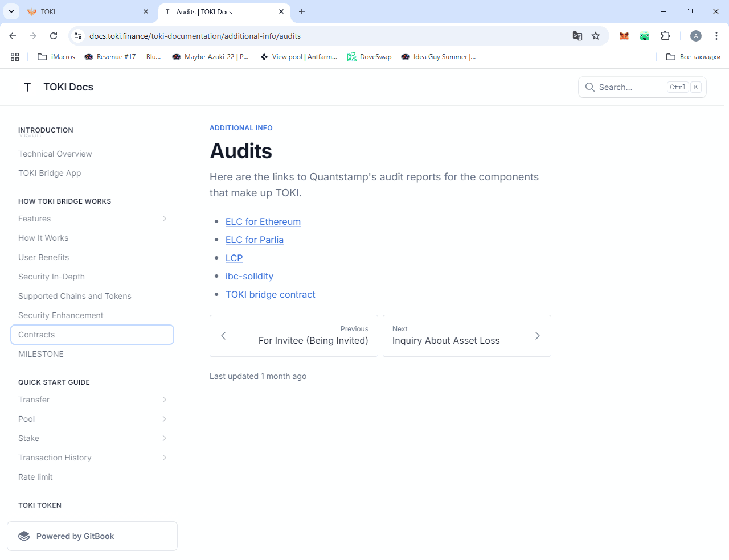This screenshot has width=729, height=560.
Task: Open the Все закладки folder
Action: (693, 57)
